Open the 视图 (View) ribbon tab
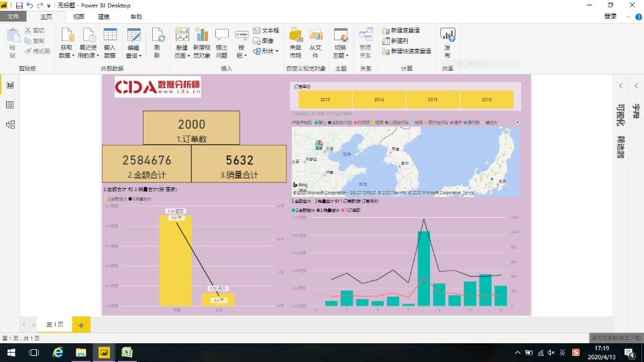Viewport: 644px width, 362px height. tap(79, 16)
